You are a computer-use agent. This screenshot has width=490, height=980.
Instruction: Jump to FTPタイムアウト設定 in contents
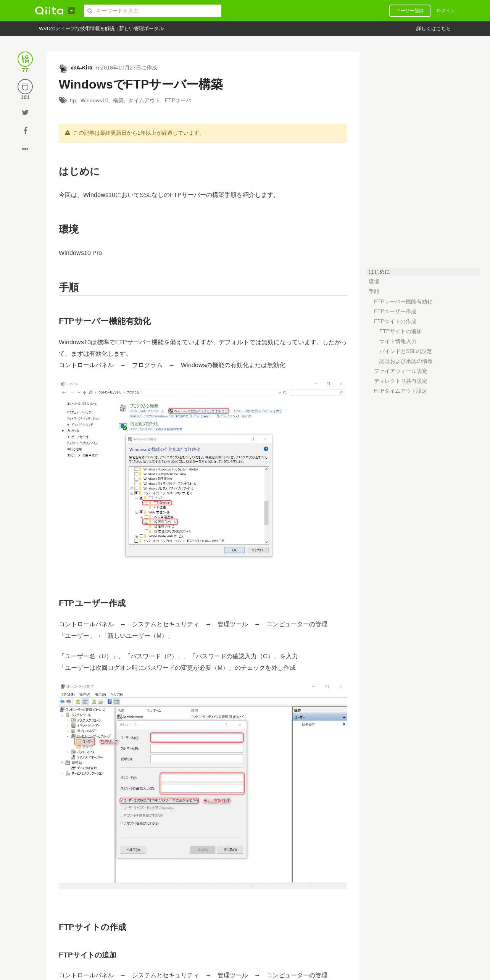[400, 391]
